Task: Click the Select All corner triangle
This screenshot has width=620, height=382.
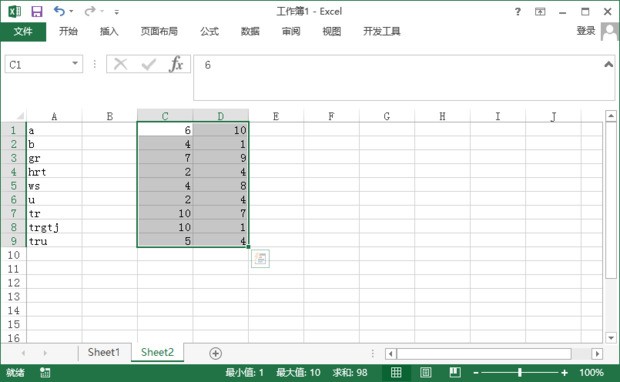Action: point(20,116)
